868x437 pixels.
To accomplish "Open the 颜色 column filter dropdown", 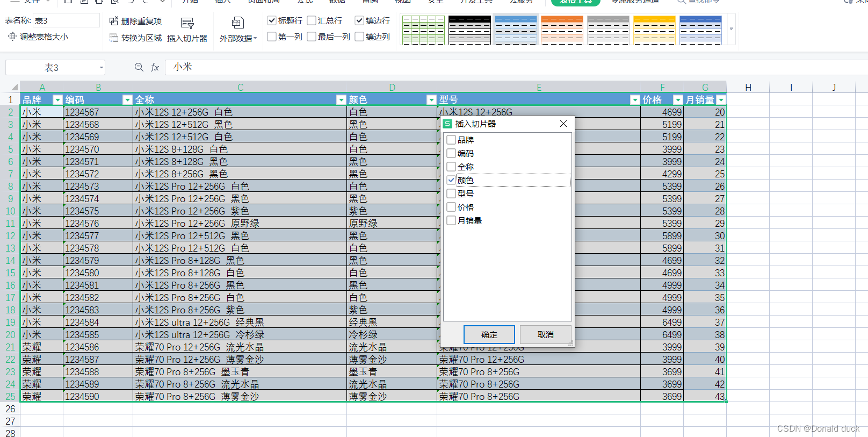I will pyautogui.click(x=431, y=99).
